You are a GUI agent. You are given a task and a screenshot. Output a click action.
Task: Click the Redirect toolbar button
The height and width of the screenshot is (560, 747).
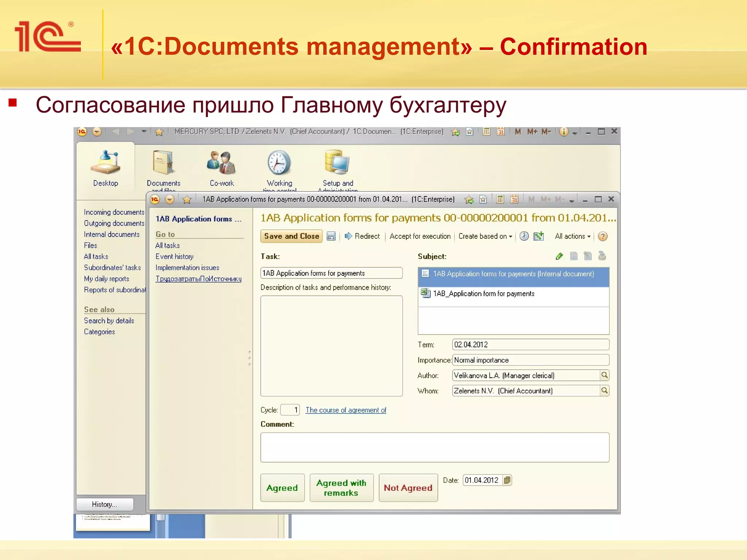click(x=362, y=236)
